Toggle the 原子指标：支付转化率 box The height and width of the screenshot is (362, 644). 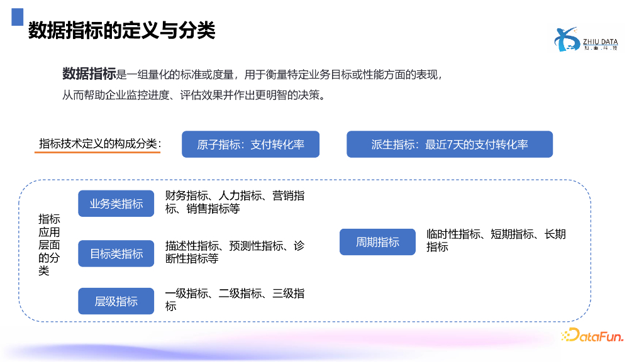[250, 144]
